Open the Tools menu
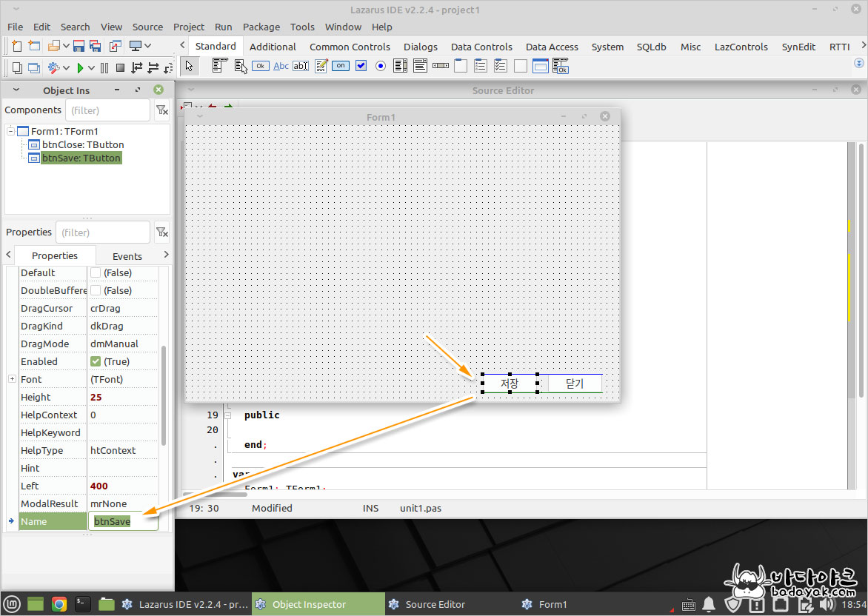Viewport: 868px width, 616px height. point(302,27)
